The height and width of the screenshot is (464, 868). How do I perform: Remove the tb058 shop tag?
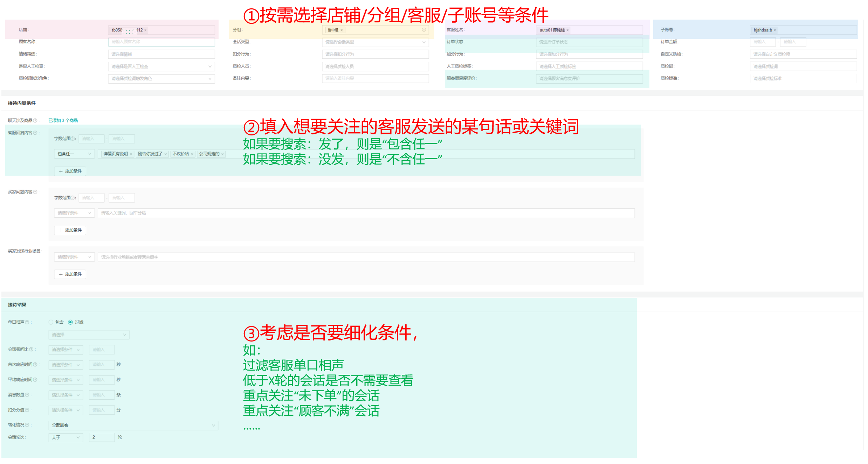click(x=145, y=30)
